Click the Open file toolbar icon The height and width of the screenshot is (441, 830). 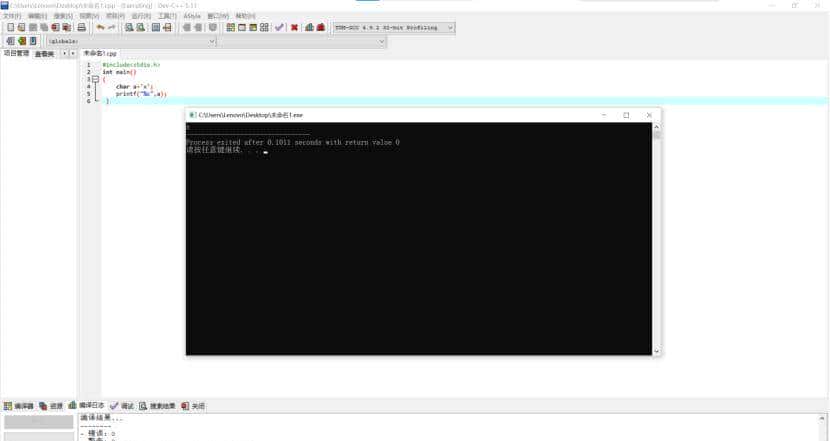[22, 28]
